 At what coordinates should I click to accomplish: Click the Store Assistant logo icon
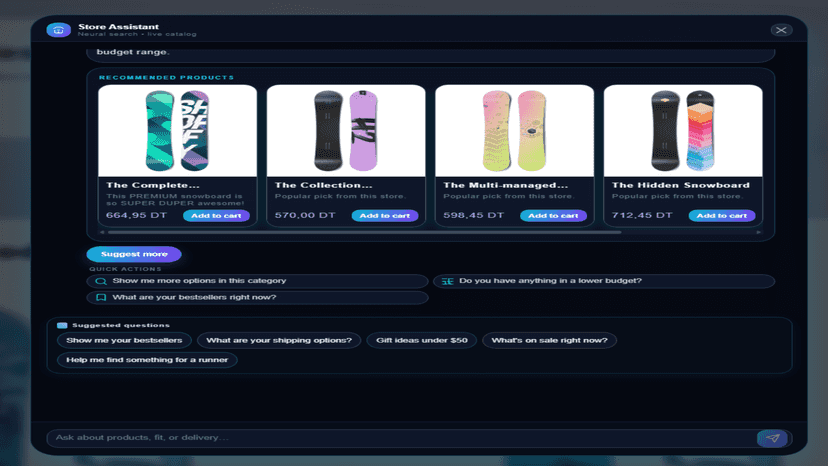pyautogui.click(x=59, y=30)
